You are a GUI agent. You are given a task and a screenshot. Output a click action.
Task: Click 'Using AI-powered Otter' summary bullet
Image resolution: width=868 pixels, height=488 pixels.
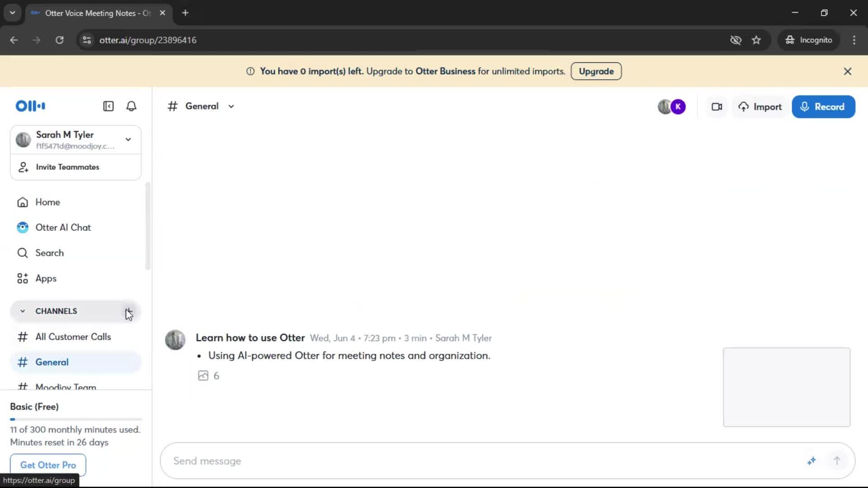[x=349, y=356]
